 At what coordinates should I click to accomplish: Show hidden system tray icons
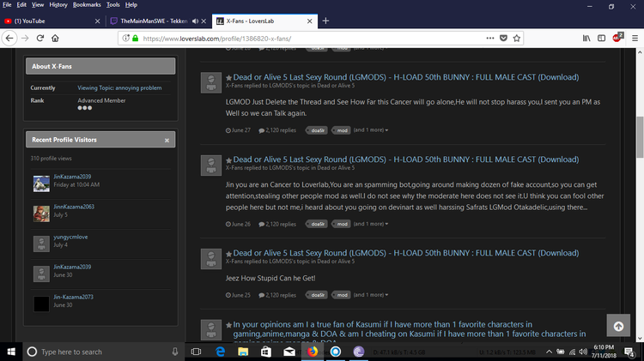[x=550, y=352]
